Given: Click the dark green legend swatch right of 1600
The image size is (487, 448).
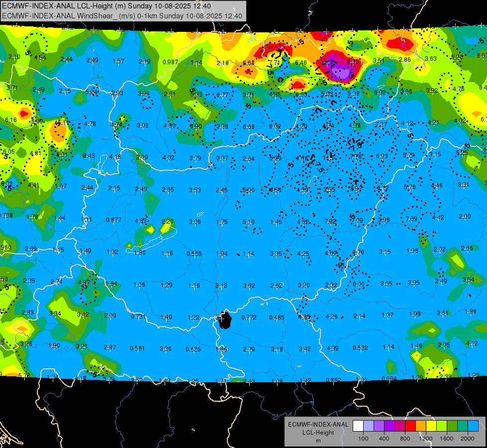Looking at the screenshot, I should pyautogui.click(x=452, y=426).
